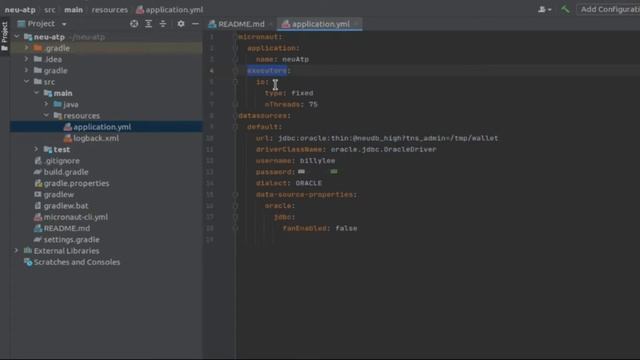Viewport: 640px width, 360px height.
Task: Click the locate/select opened file icon
Action: tap(134, 24)
